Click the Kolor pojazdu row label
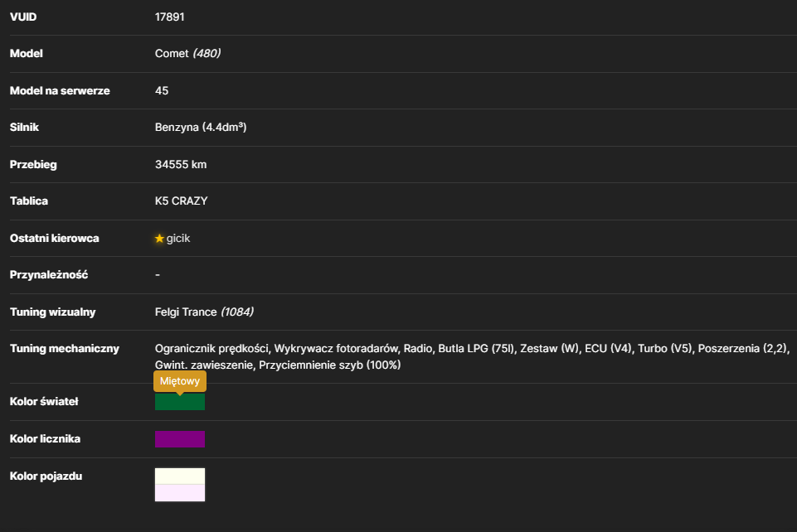 [46, 476]
